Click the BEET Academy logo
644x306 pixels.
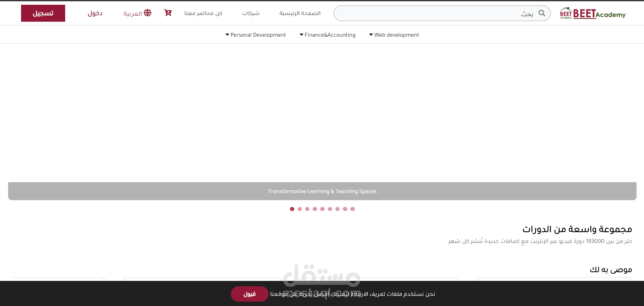(592, 13)
